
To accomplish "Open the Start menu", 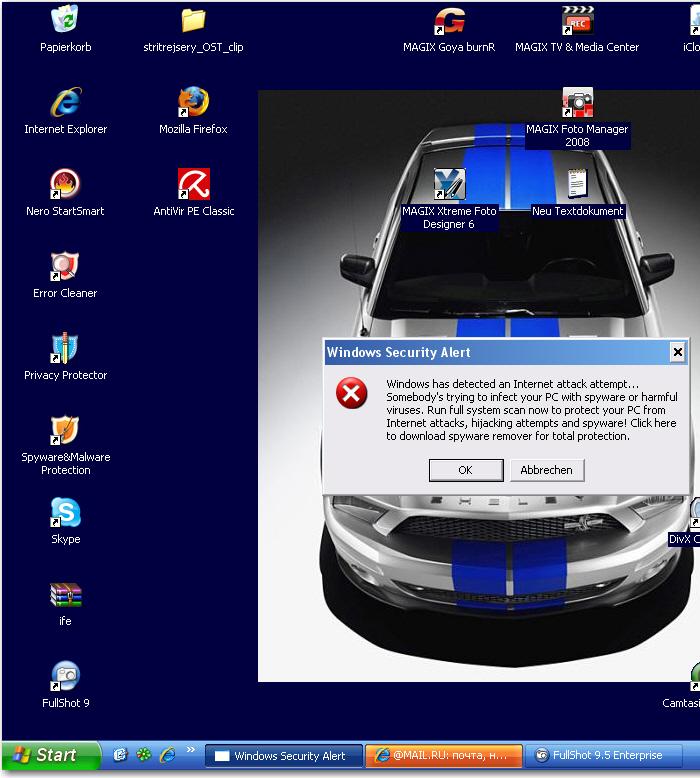I will click(51, 755).
